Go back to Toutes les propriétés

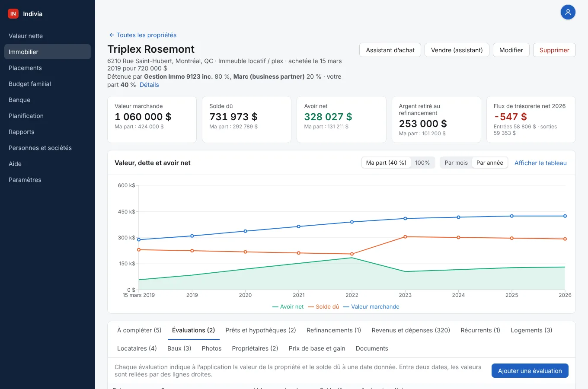click(x=143, y=35)
